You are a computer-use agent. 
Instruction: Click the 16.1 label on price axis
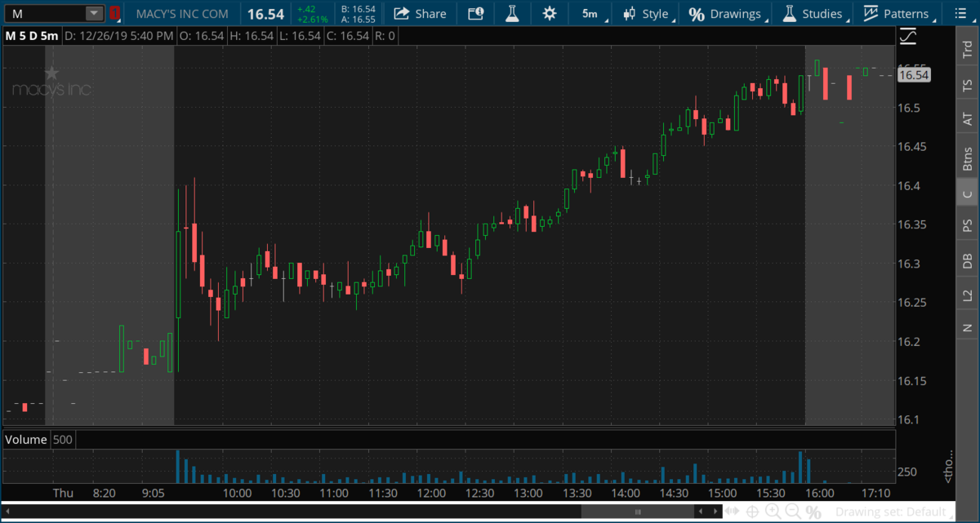(x=910, y=420)
